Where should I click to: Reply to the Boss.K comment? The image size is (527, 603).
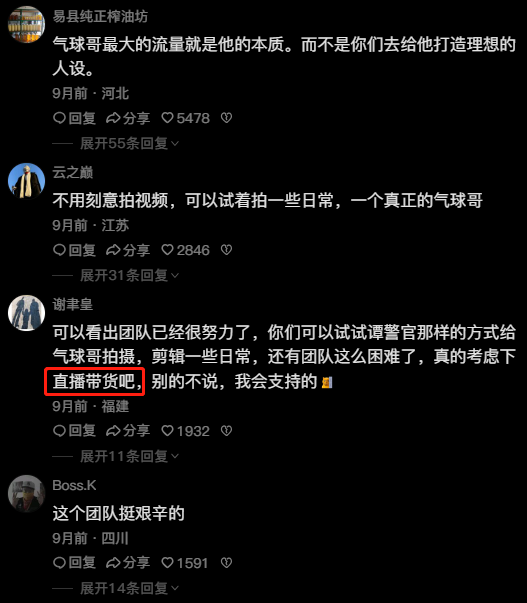74,563
